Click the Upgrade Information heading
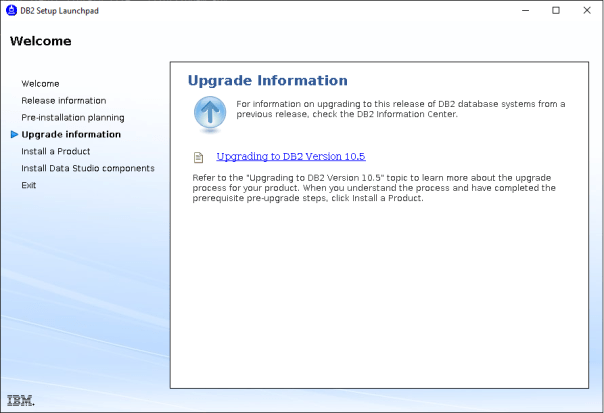The width and height of the screenshot is (604, 413). 267,81
